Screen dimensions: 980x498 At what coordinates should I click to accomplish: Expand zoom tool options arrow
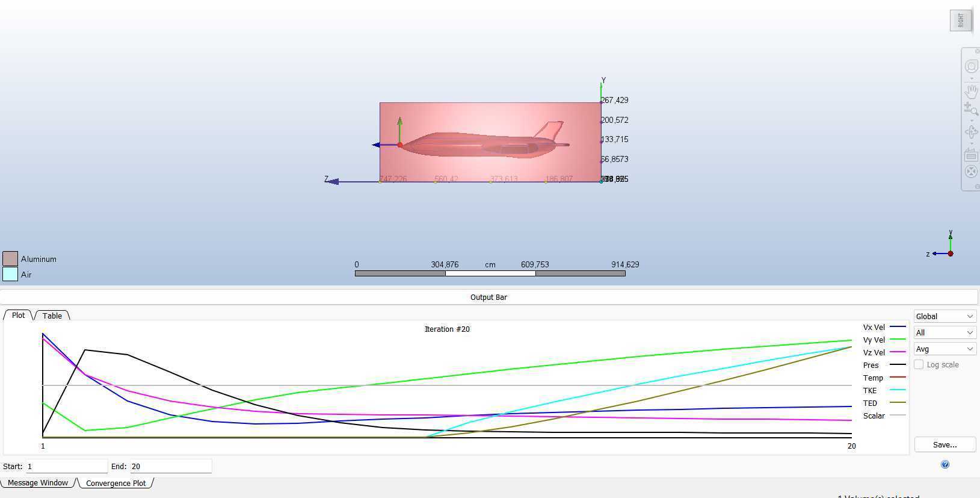(x=971, y=120)
